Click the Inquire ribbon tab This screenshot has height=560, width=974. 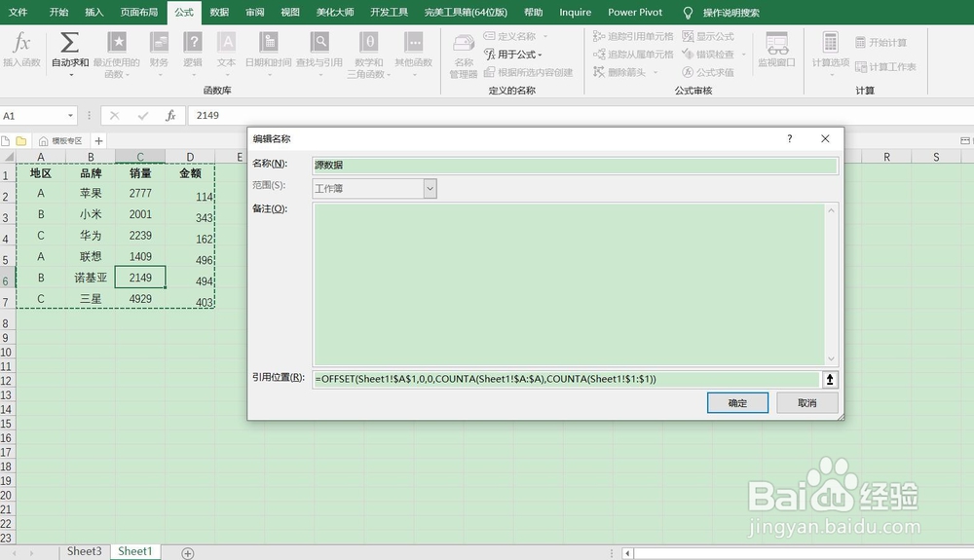pyautogui.click(x=575, y=13)
